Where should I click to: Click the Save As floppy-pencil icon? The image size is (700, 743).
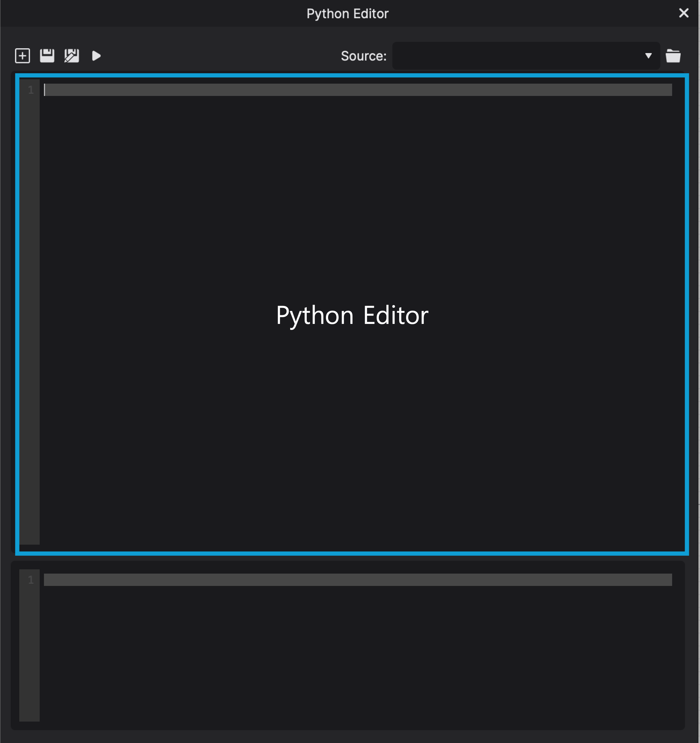click(71, 56)
